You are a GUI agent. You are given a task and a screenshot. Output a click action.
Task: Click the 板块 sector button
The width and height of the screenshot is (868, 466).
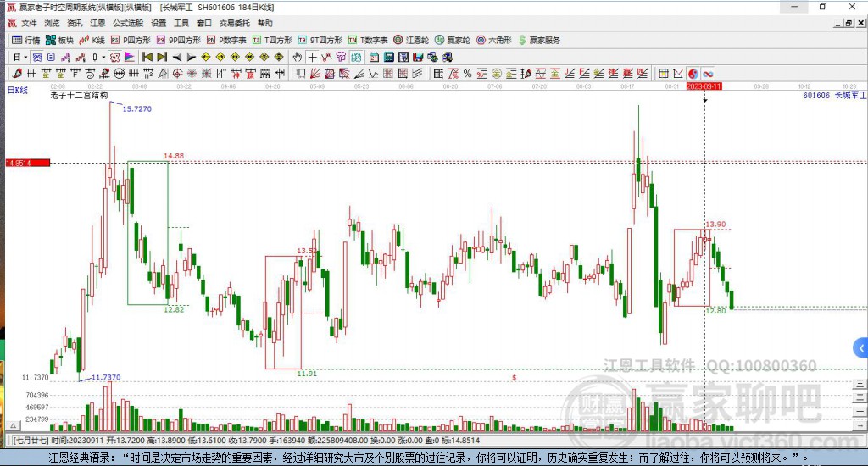coord(60,40)
